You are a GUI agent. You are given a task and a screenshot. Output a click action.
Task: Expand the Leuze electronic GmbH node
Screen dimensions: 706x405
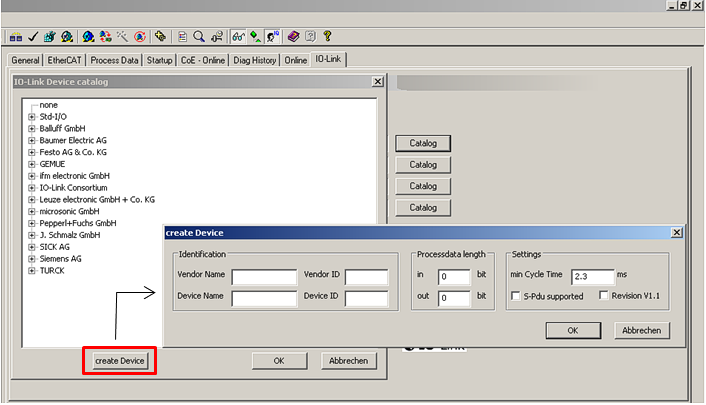pyautogui.click(x=32, y=200)
